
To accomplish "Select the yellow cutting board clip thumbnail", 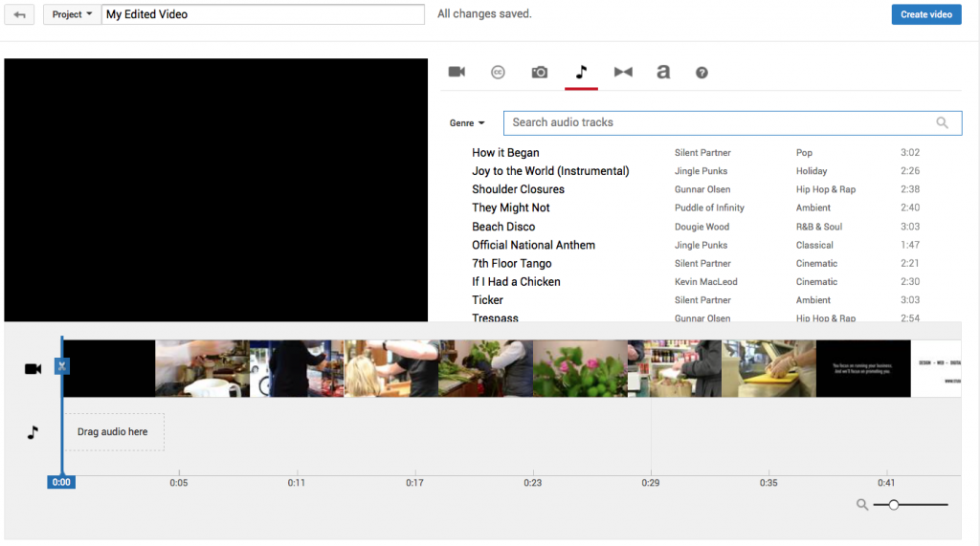I will pos(768,368).
